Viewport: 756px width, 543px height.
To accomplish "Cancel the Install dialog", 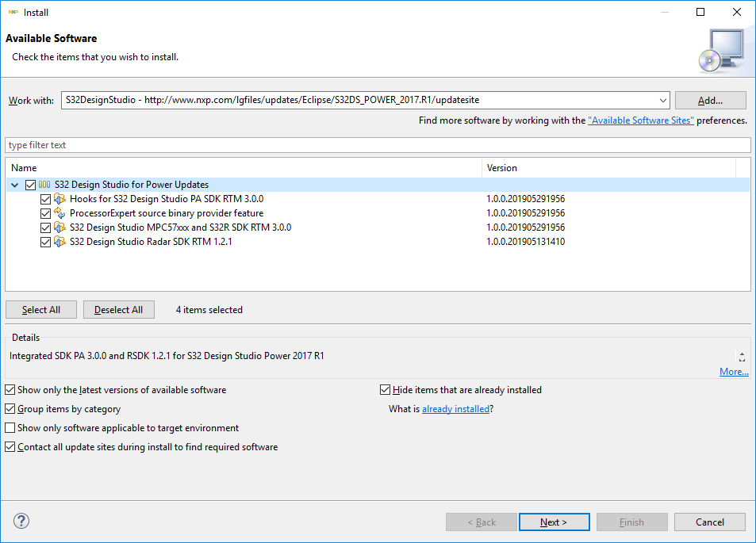I will click(710, 522).
